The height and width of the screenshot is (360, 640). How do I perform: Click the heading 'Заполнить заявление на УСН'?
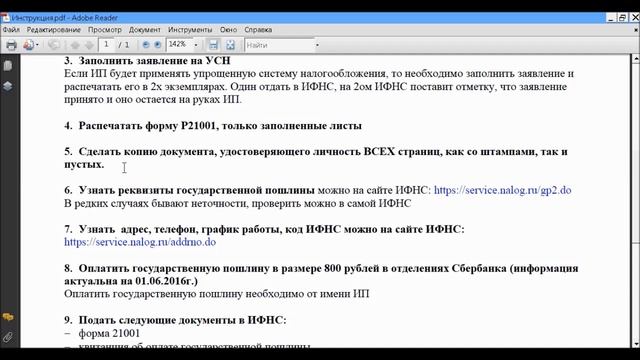point(154,60)
